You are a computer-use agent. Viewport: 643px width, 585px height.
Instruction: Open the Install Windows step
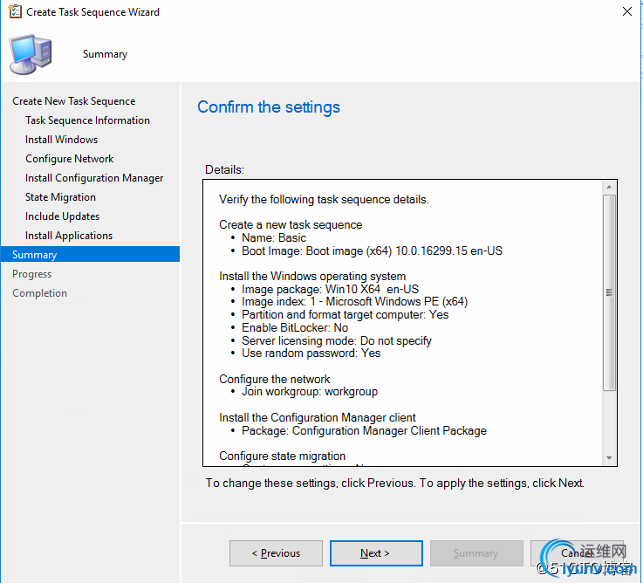pyautogui.click(x=62, y=140)
